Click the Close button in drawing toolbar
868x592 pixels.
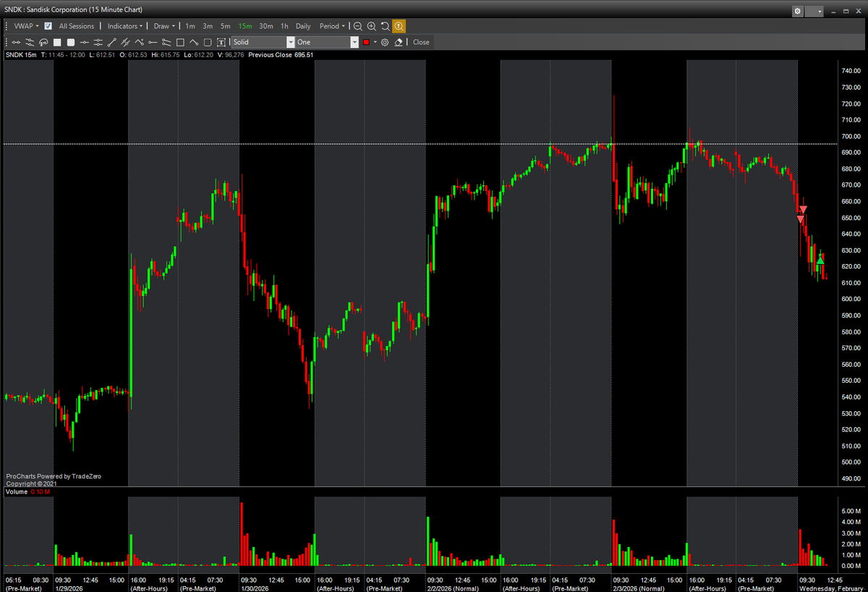pos(421,42)
